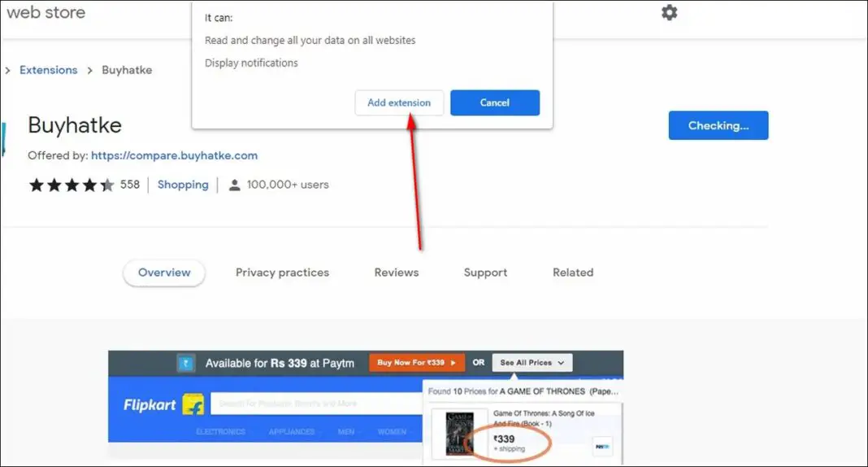
Task: Click the 558 ratings count
Action: tap(130, 185)
